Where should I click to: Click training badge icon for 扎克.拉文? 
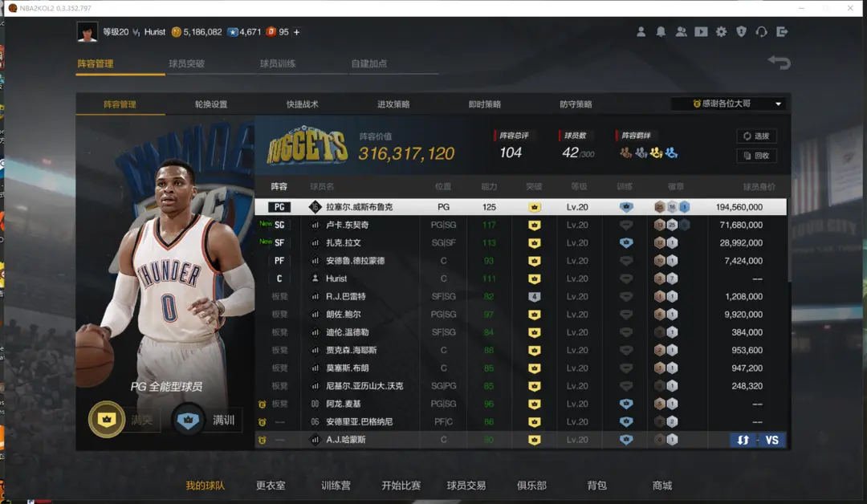click(x=626, y=242)
